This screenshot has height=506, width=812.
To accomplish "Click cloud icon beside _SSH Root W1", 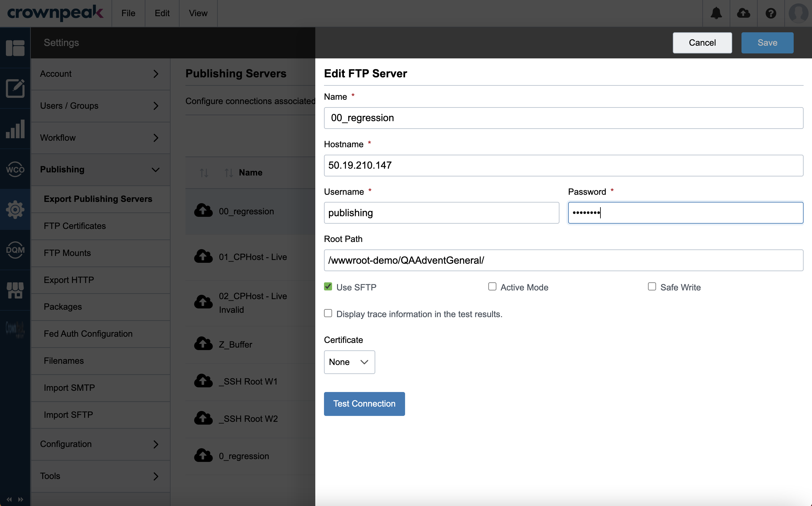I will click(203, 381).
